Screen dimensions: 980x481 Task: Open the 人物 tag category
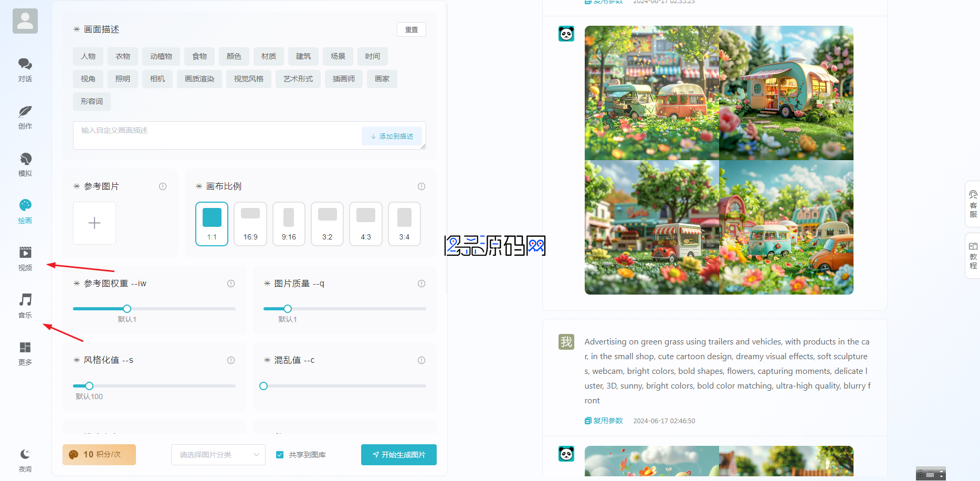click(x=88, y=56)
